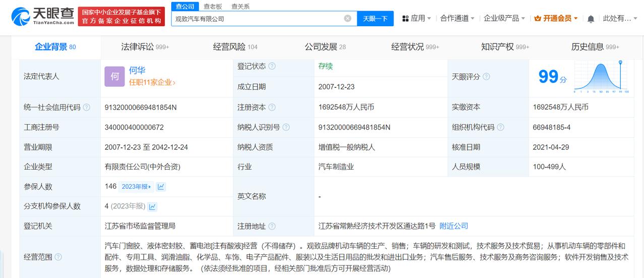Expand the 合作通道 dropdown

pyautogui.click(x=457, y=18)
